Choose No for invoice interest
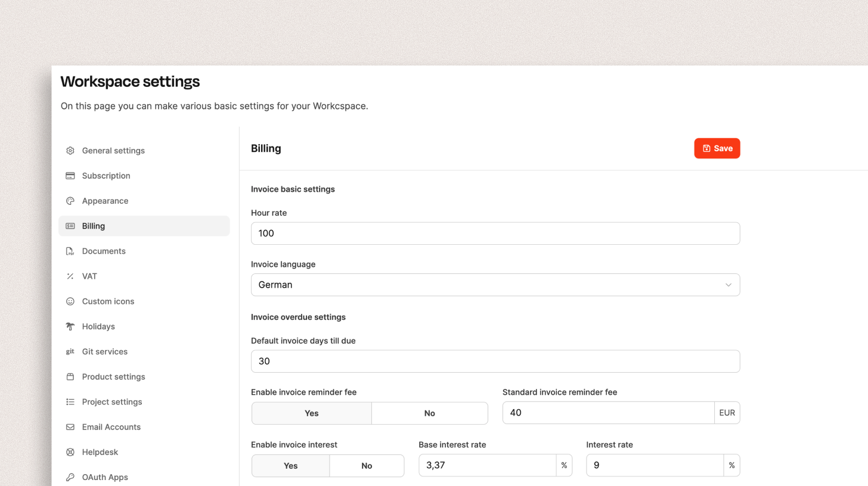This screenshot has width=868, height=486. (x=367, y=466)
